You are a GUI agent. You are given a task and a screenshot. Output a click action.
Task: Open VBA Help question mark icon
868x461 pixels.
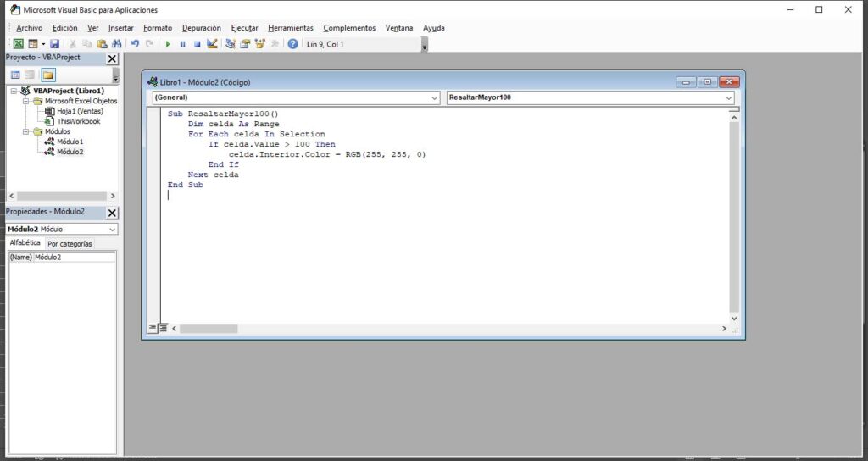point(292,44)
